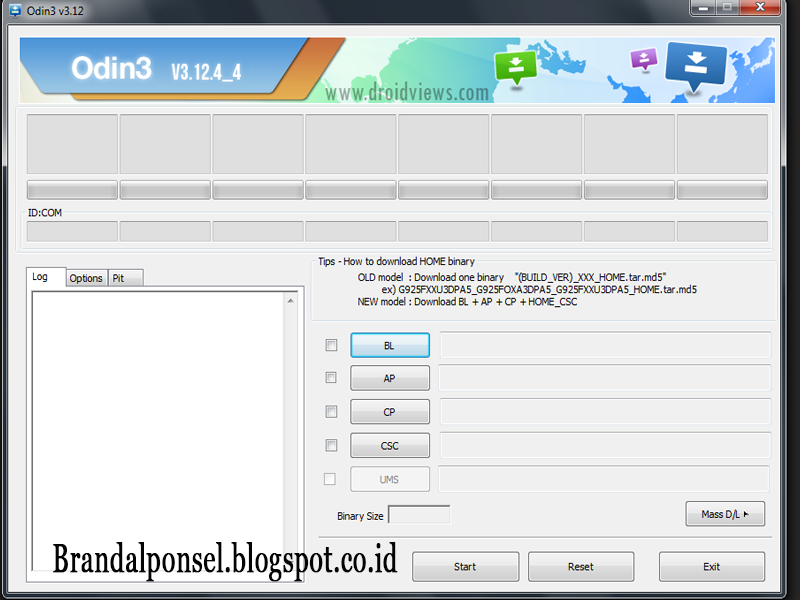
Task: Click the log scrollbar up arrow
Action: click(x=290, y=301)
